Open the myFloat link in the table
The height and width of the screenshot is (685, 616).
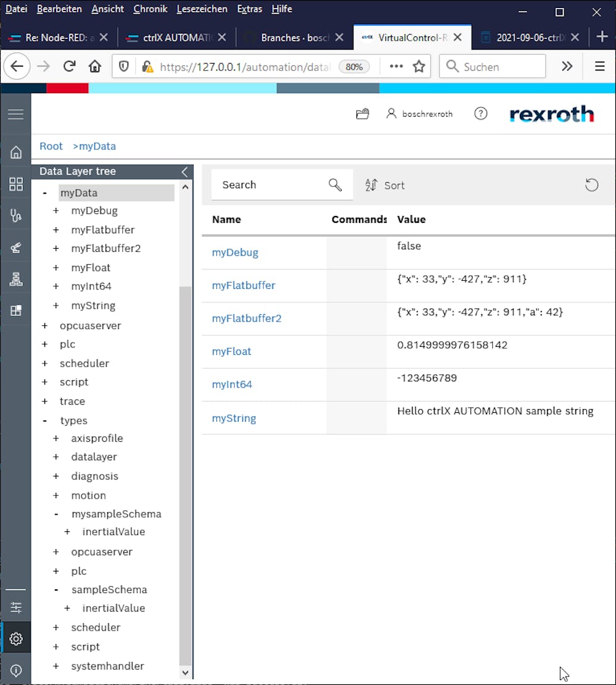pos(232,352)
